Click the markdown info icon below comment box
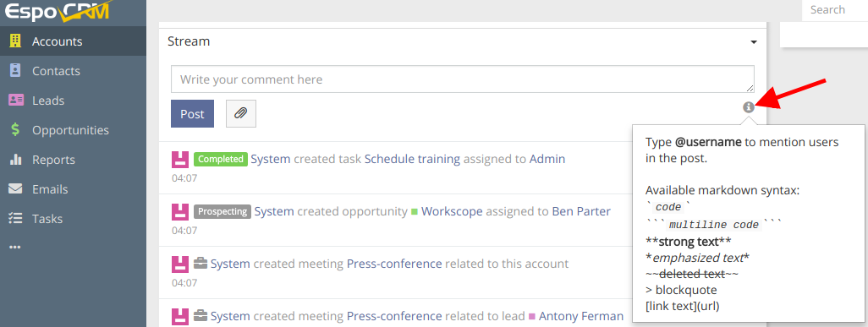Image resolution: width=868 pixels, height=327 pixels. [749, 107]
